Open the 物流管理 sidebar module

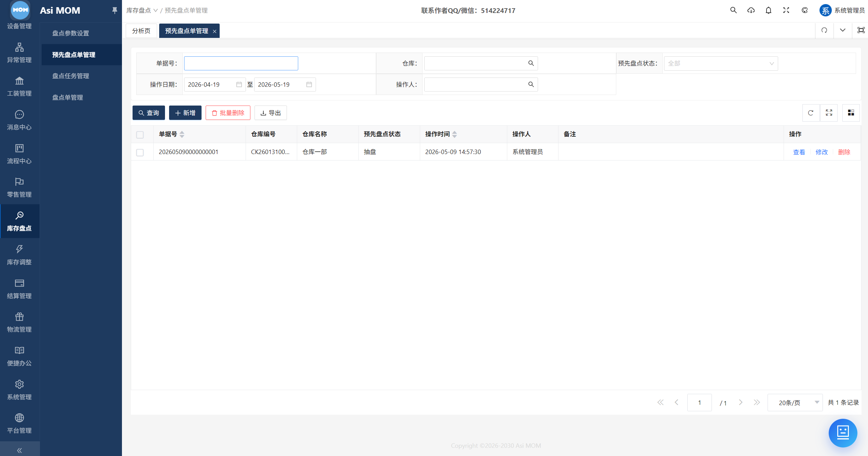19,322
